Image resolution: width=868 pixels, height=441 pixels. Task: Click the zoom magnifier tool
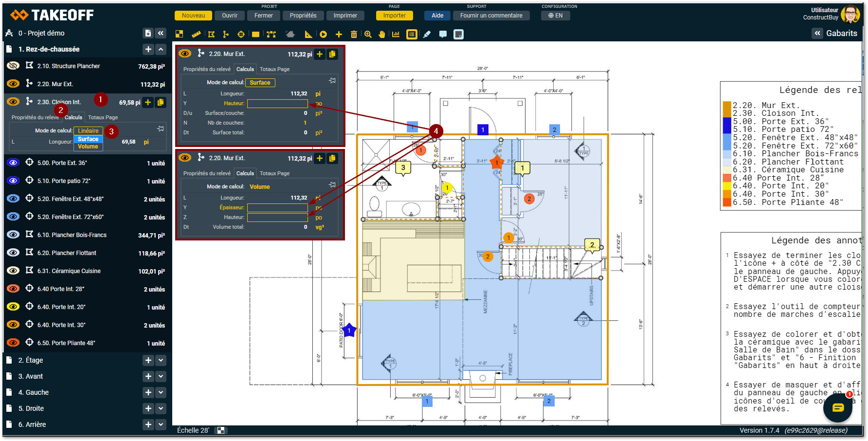368,34
